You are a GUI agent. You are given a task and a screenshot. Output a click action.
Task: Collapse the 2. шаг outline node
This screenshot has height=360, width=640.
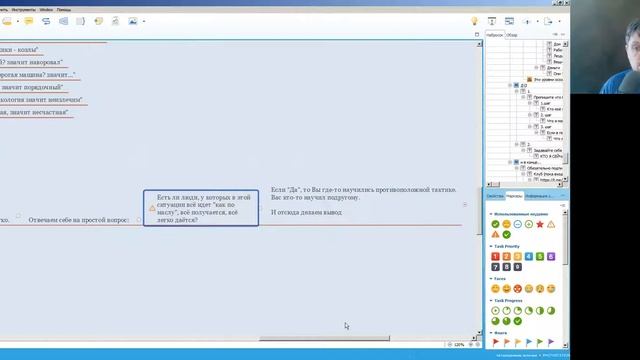[x=530, y=115]
